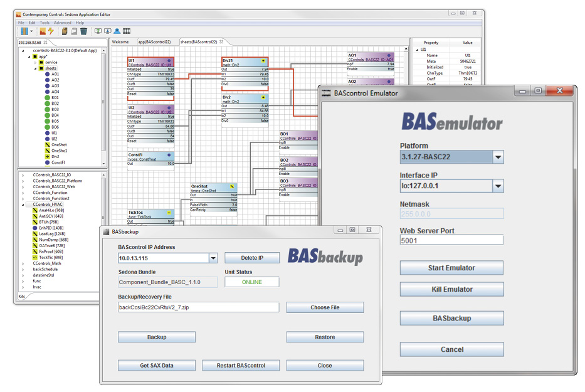Open the Advanced menu
Image resolution: width=585 pixels, height=392 pixels.
click(x=63, y=22)
